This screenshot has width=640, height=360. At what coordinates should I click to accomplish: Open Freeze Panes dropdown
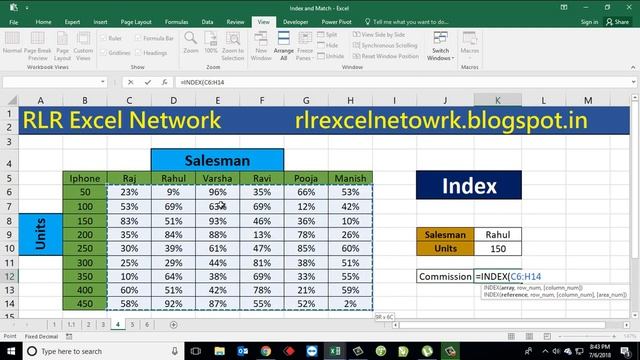coord(305,45)
